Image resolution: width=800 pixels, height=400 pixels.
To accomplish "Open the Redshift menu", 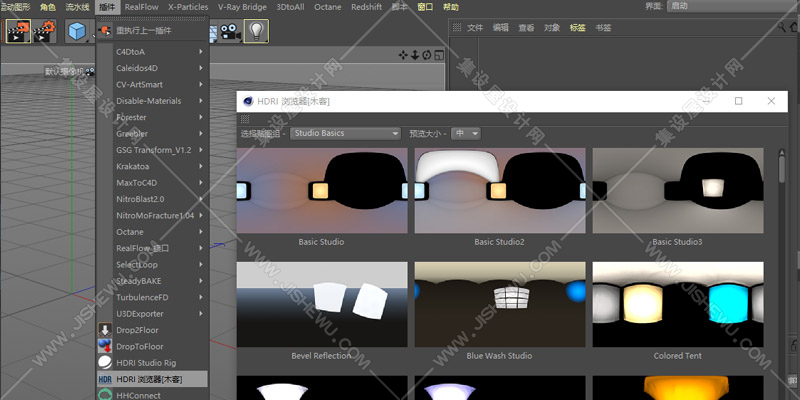I will coord(366,7).
